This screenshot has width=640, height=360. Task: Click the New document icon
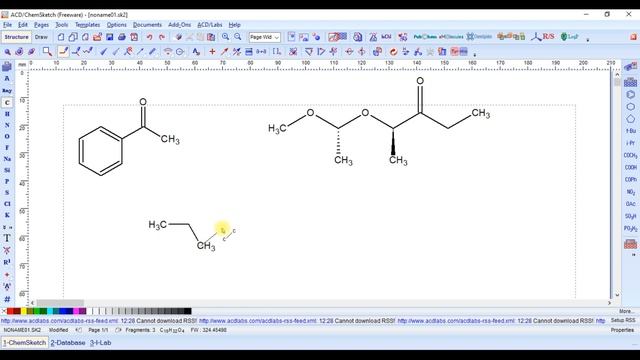tap(61, 37)
